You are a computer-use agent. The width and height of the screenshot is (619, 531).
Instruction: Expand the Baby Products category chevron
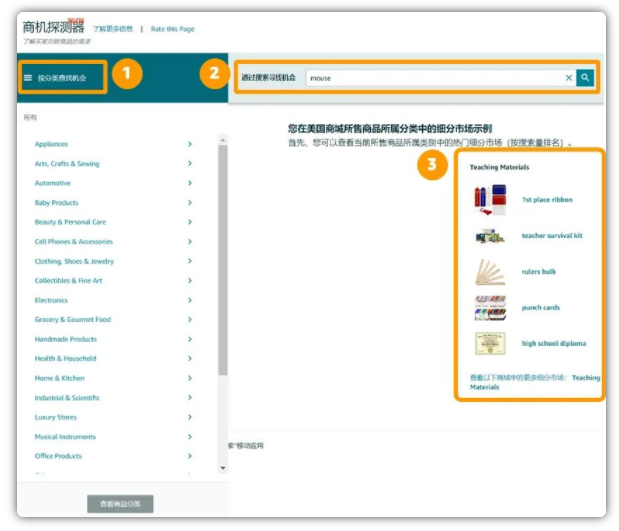(190, 203)
